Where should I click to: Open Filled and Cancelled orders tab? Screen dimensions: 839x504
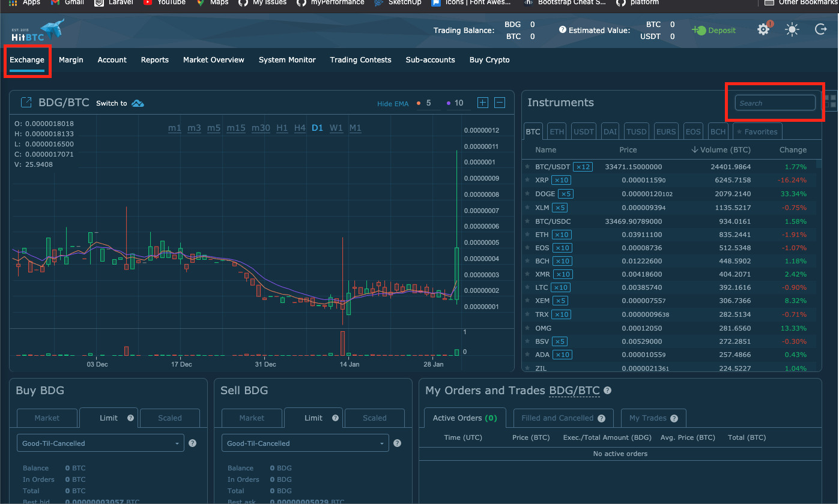coord(564,418)
